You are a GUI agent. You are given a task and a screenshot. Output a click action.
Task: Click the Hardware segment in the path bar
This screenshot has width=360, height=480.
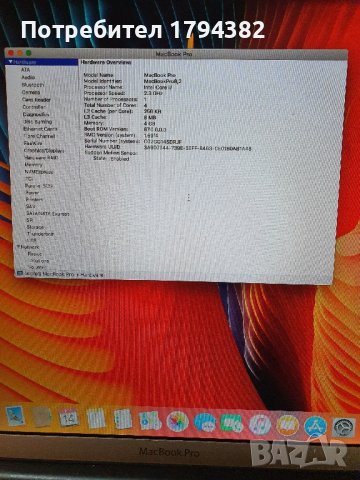[x=92, y=275]
